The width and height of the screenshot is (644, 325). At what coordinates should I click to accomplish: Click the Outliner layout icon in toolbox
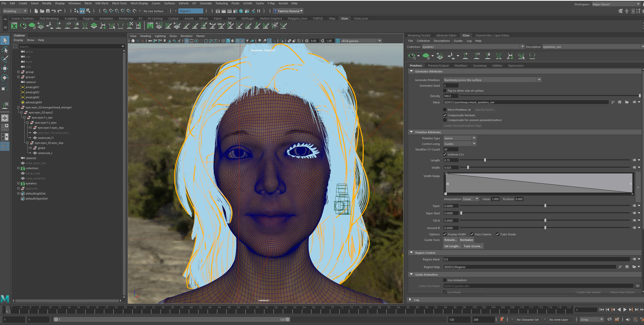tap(5, 146)
